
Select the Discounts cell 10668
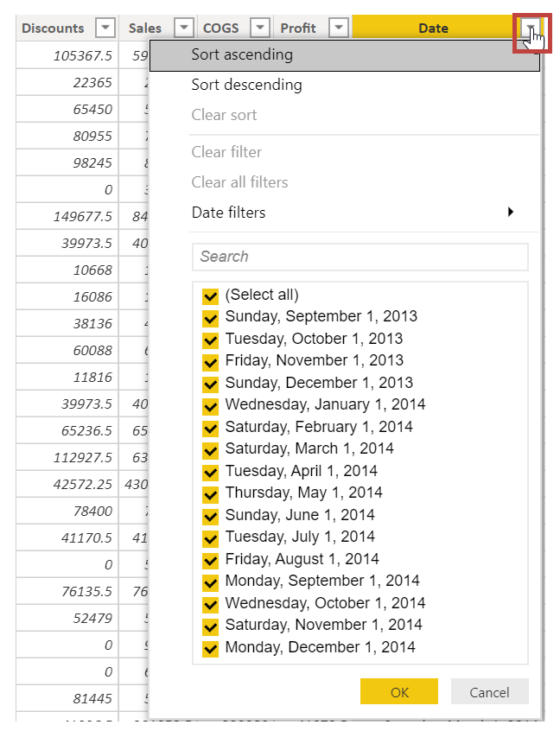[x=67, y=270]
